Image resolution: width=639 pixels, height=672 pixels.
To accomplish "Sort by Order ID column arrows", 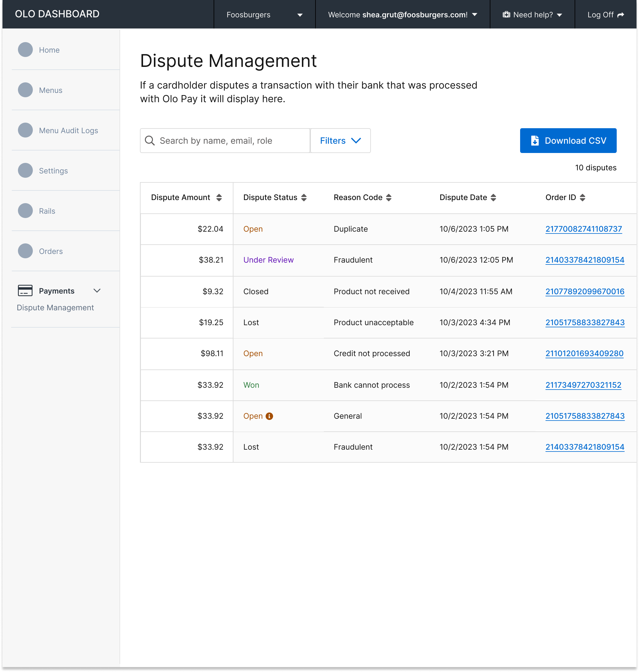I will click(582, 198).
